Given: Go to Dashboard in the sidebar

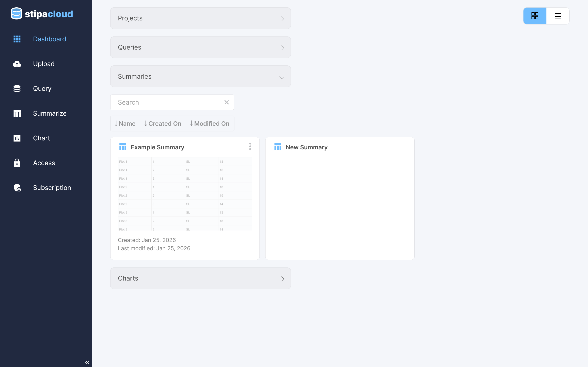Looking at the screenshot, I should pyautogui.click(x=49, y=39).
